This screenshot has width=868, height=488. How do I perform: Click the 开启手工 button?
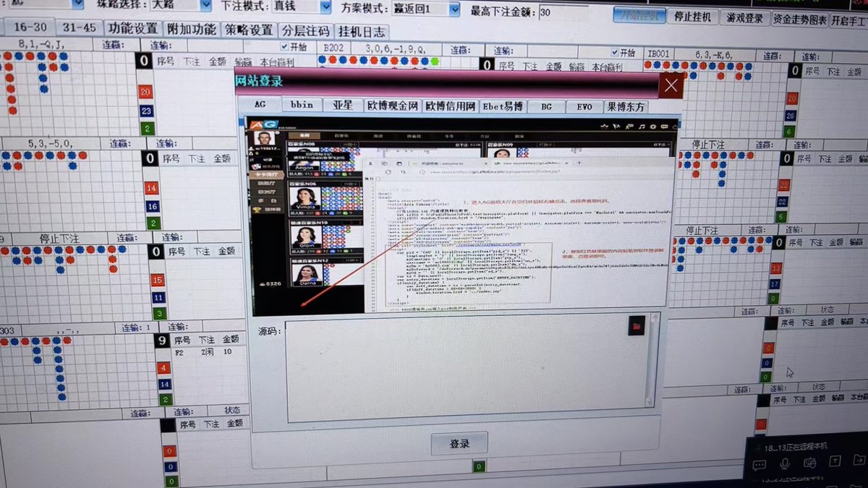tap(849, 21)
